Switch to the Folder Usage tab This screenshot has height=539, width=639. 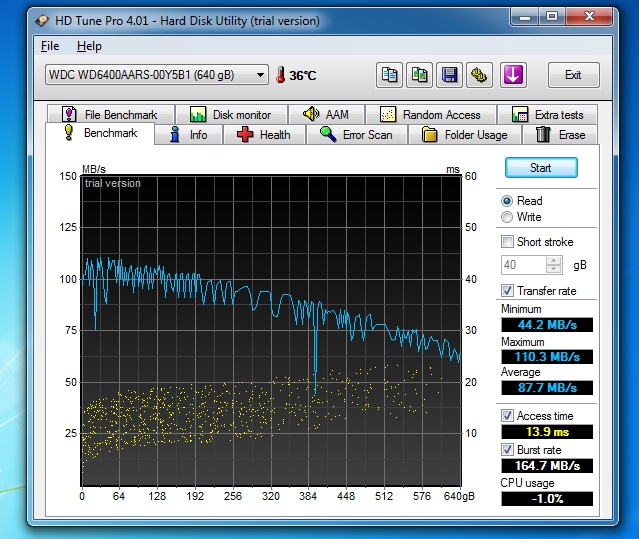point(465,134)
